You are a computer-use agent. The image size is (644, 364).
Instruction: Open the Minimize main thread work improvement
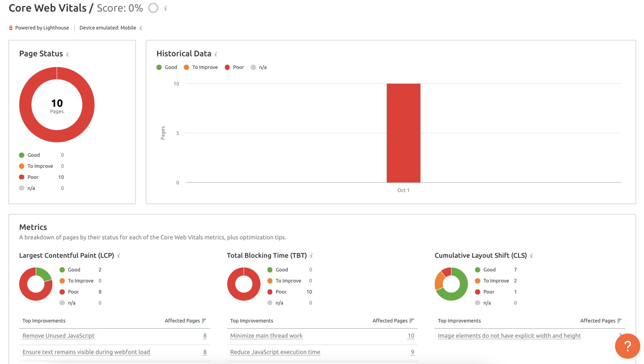266,336
